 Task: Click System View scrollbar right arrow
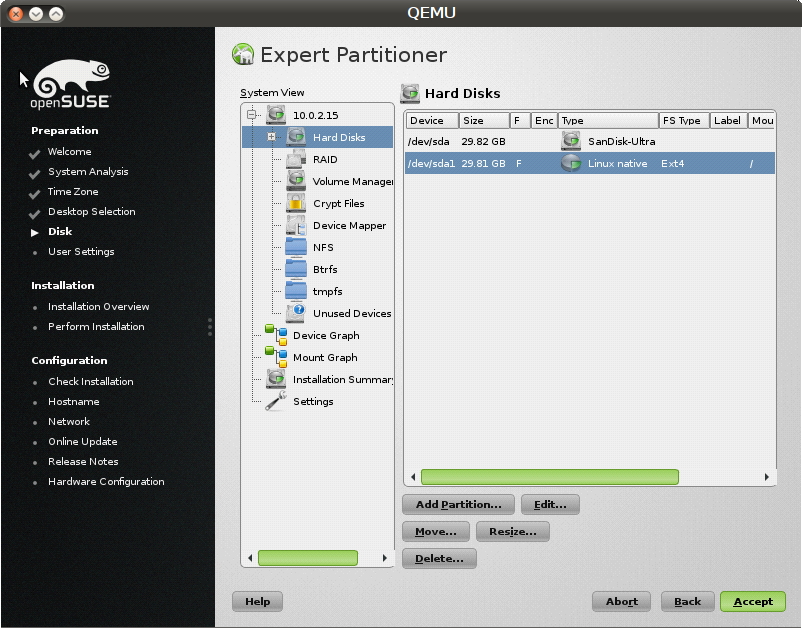pyautogui.click(x=385, y=558)
